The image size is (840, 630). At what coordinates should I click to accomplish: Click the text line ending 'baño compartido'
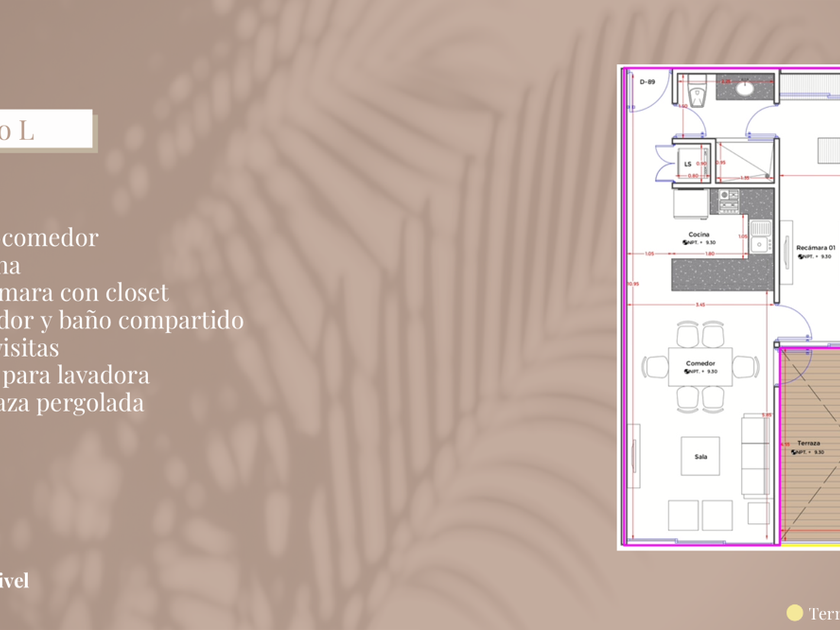[122, 320]
